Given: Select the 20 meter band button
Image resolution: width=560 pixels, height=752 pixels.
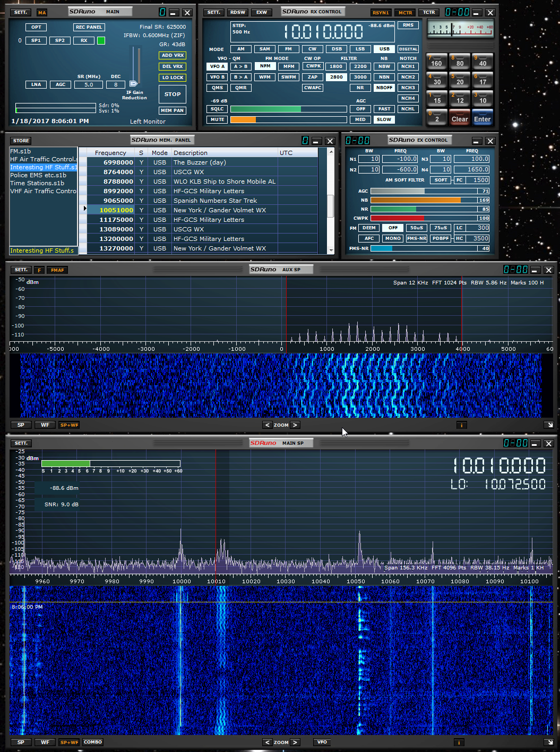Looking at the screenshot, I should tap(460, 80).
